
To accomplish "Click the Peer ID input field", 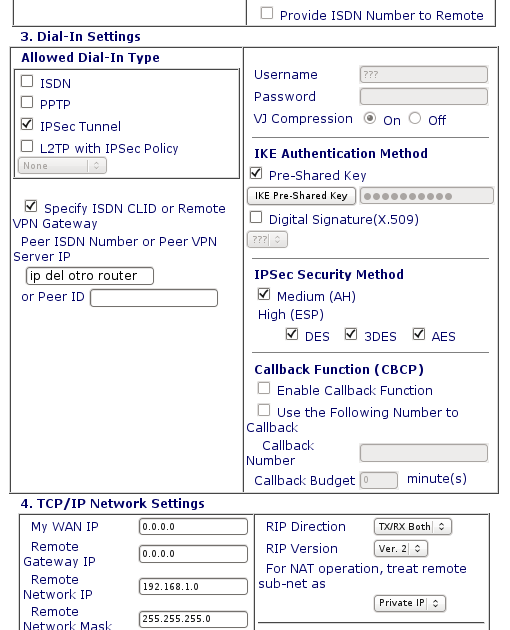I will point(154,298).
